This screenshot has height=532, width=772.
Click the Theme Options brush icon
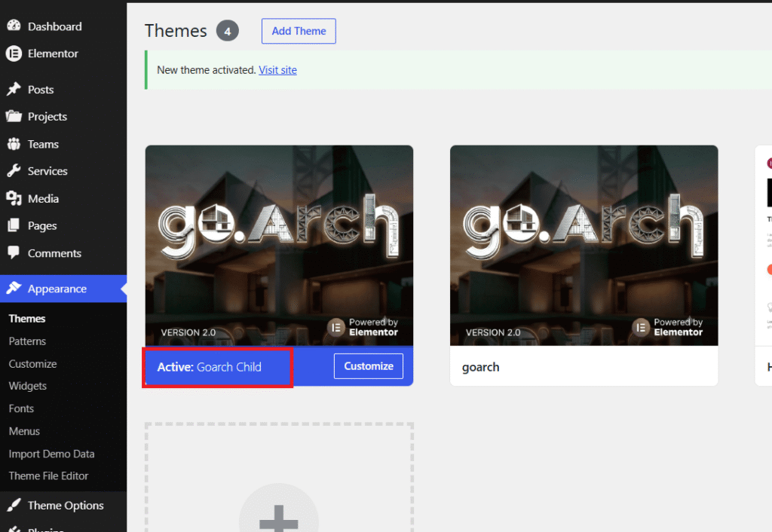coord(14,505)
